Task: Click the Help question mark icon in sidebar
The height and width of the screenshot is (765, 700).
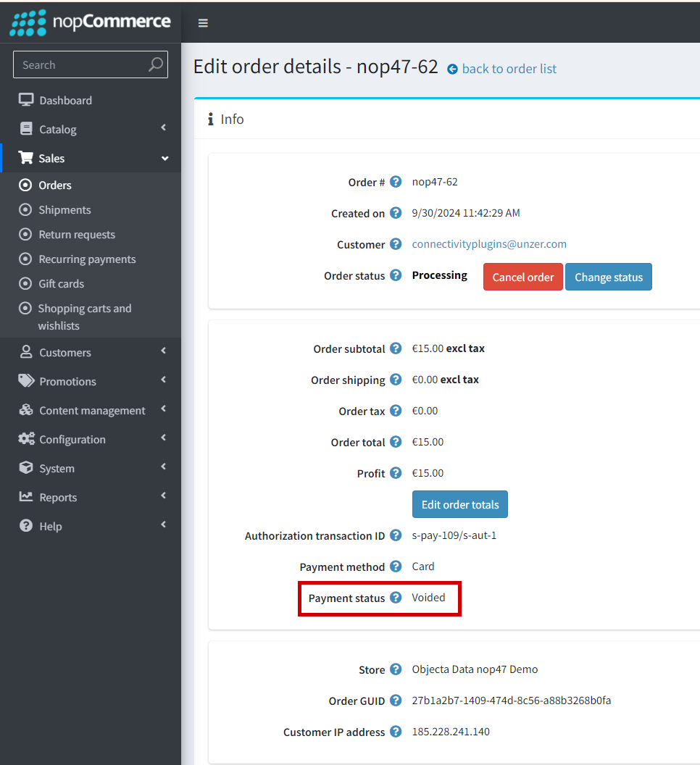Action: pos(26,525)
